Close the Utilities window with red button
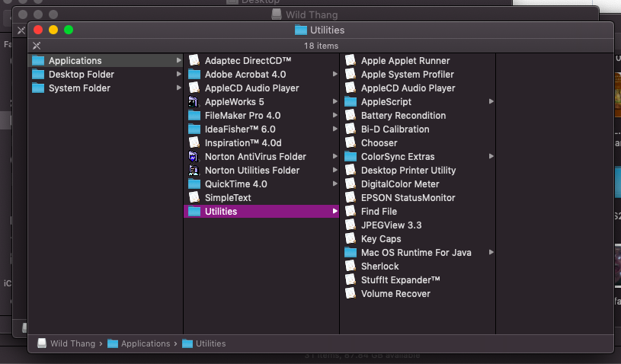The width and height of the screenshot is (621, 364). [x=38, y=30]
